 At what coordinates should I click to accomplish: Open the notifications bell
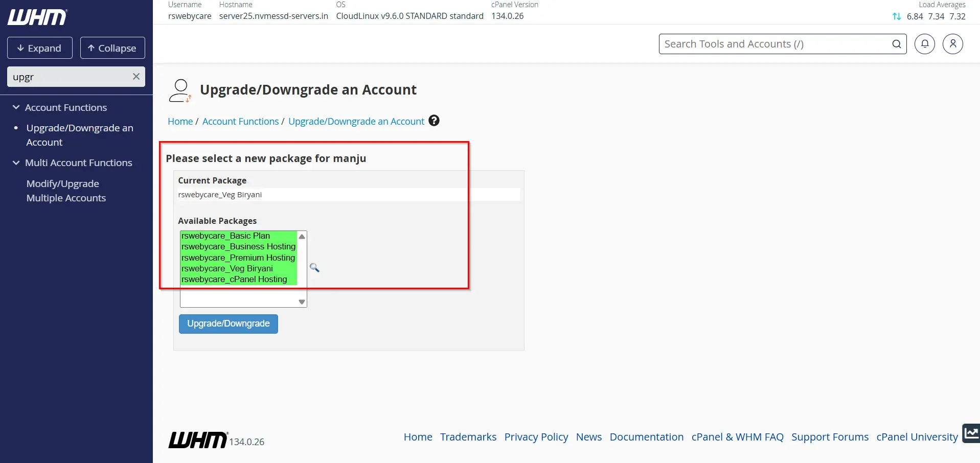pyautogui.click(x=925, y=44)
